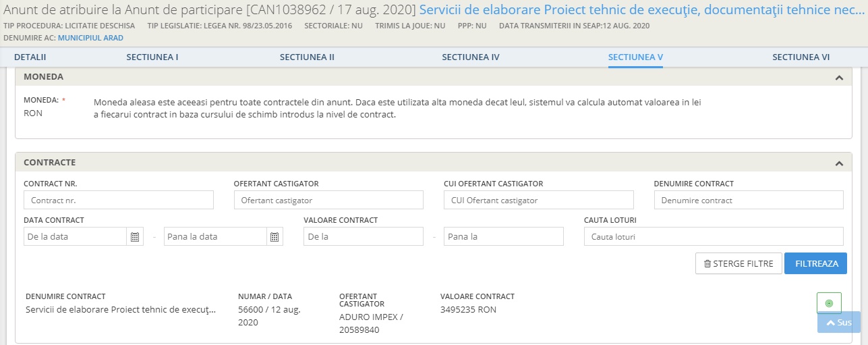Click the 'Ofertant castigator' filter field

[328, 201]
